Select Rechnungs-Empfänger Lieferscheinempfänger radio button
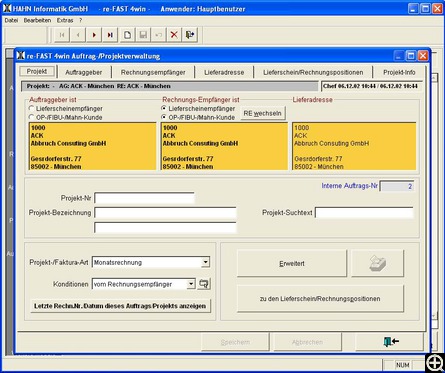 pos(164,108)
